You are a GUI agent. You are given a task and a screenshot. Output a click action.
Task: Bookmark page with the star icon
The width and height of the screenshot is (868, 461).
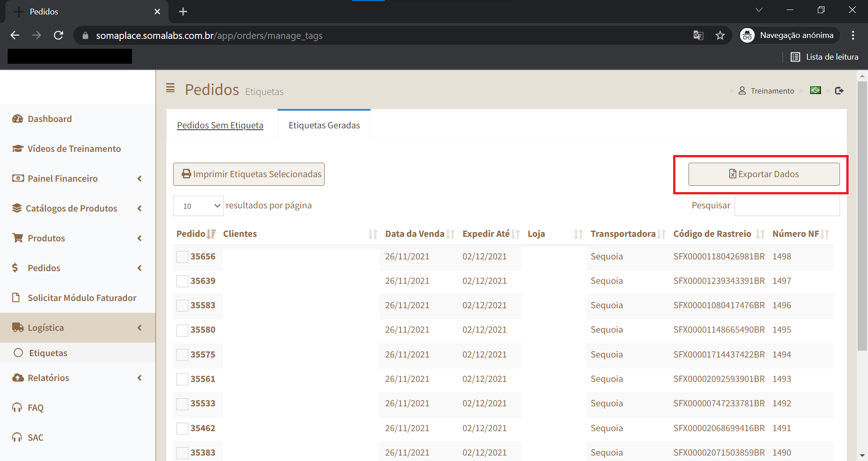(720, 35)
